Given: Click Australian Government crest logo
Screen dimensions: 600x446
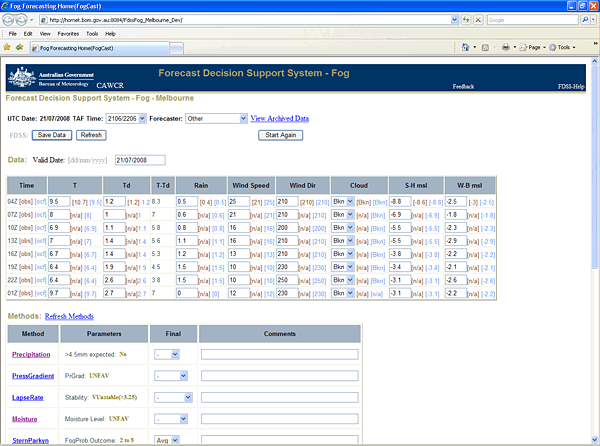Looking at the screenshot, I should (23, 77).
